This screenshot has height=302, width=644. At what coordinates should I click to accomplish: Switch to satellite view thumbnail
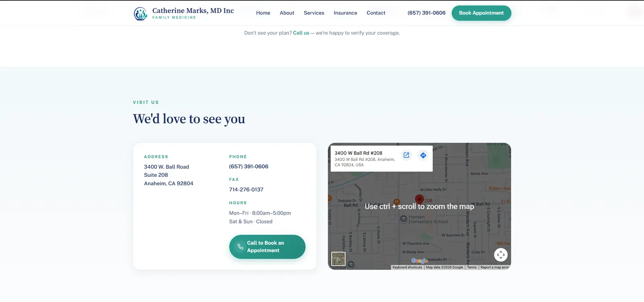click(x=338, y=259)
